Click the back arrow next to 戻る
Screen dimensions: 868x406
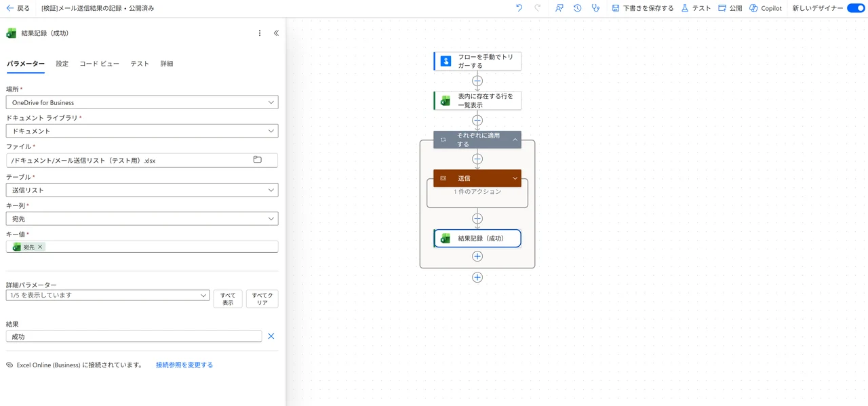coord(9,8)
